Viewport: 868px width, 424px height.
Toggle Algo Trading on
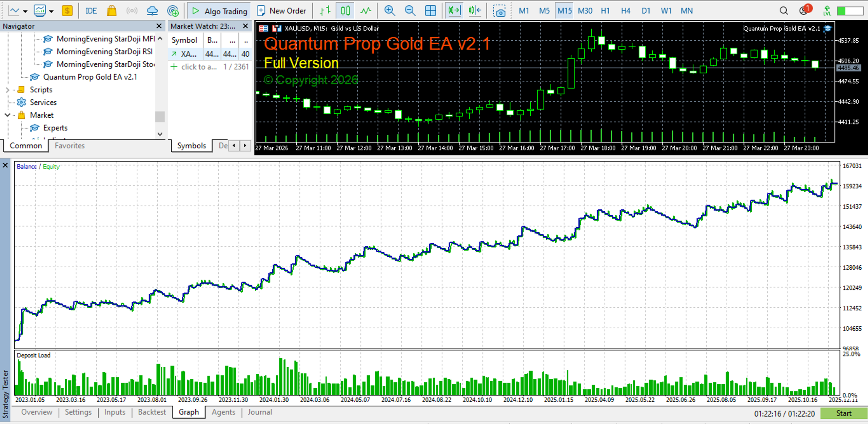[219, 11]
